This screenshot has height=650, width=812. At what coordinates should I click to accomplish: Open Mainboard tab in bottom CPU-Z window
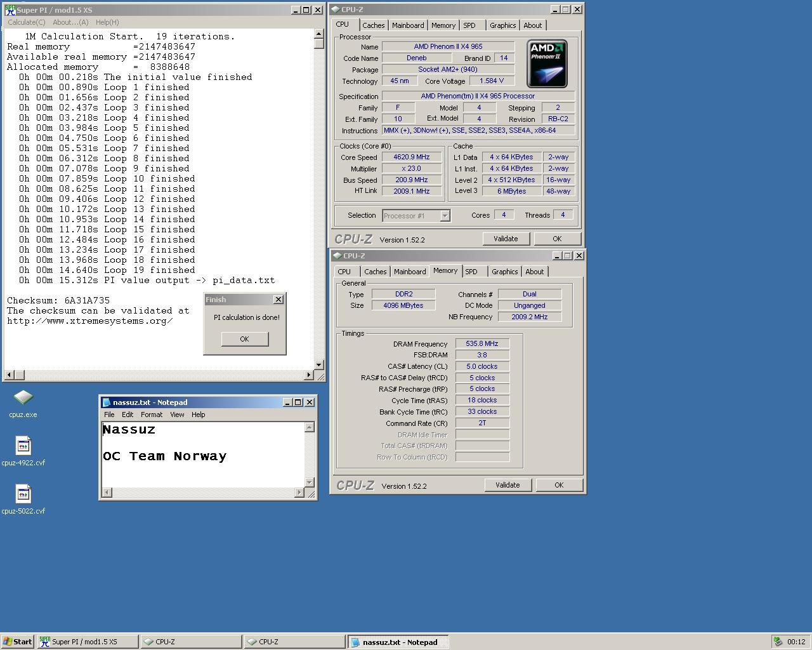click(410, 272)
